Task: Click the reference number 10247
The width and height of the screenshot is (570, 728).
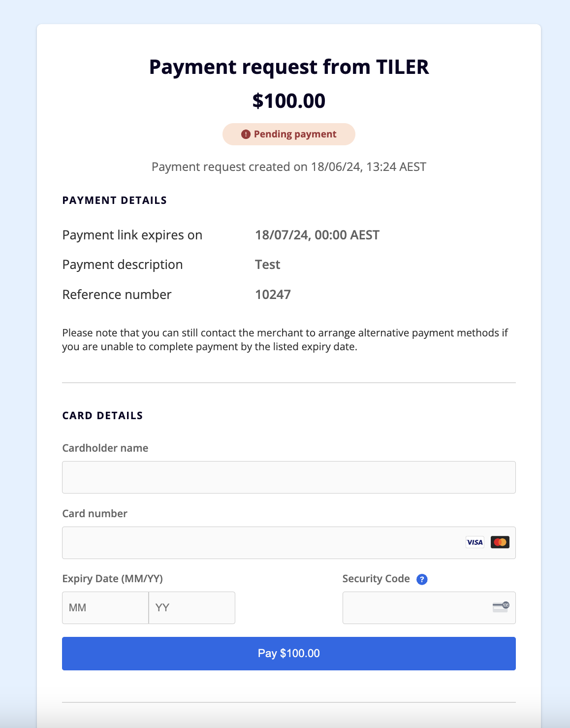Action: pyautogui.click(x=273, y=295)
